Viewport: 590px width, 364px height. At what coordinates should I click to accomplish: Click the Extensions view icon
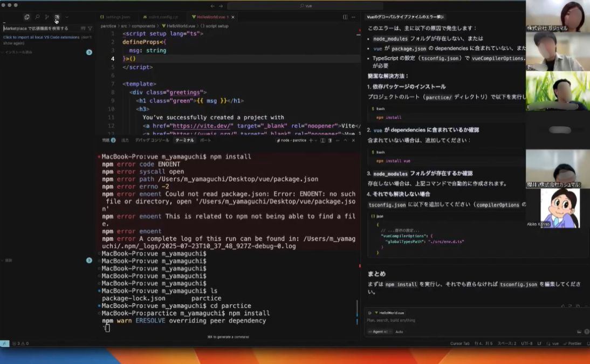coord(57,17)
